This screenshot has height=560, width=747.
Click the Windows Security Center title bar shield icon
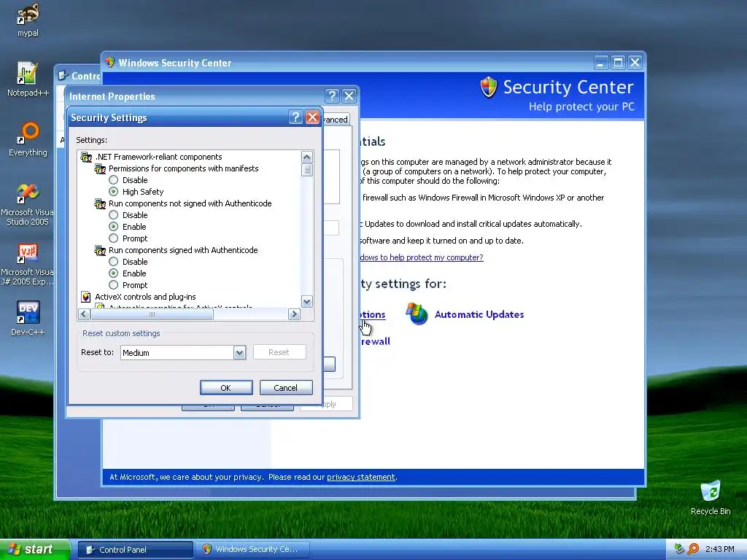tap(110, 63)
